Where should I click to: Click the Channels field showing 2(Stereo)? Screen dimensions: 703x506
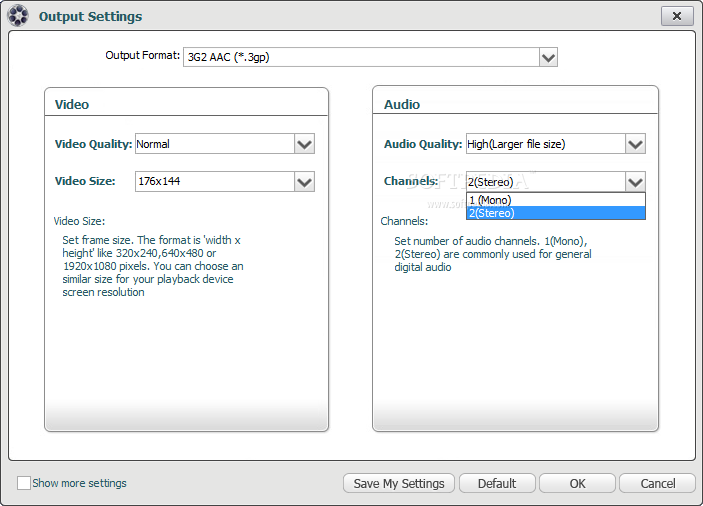545,182
